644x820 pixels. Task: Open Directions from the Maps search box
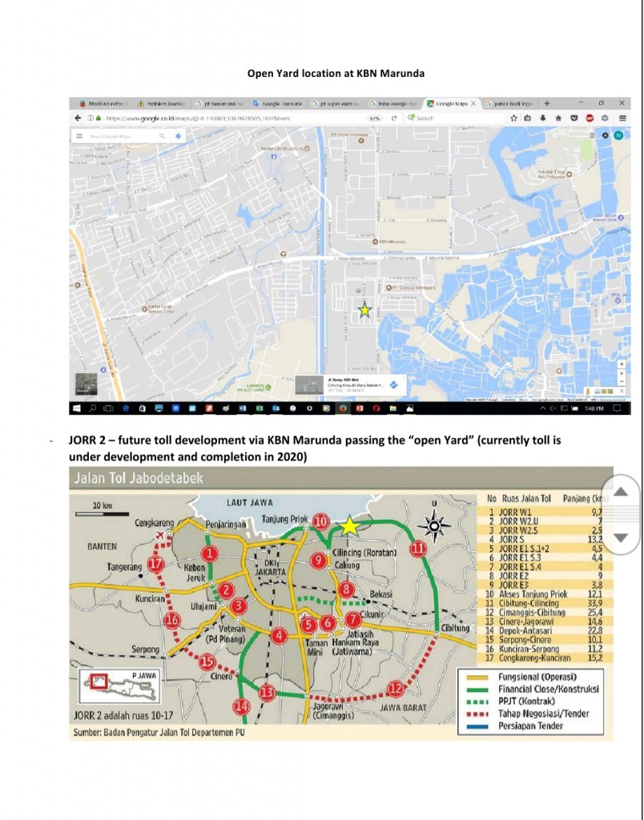178,136
